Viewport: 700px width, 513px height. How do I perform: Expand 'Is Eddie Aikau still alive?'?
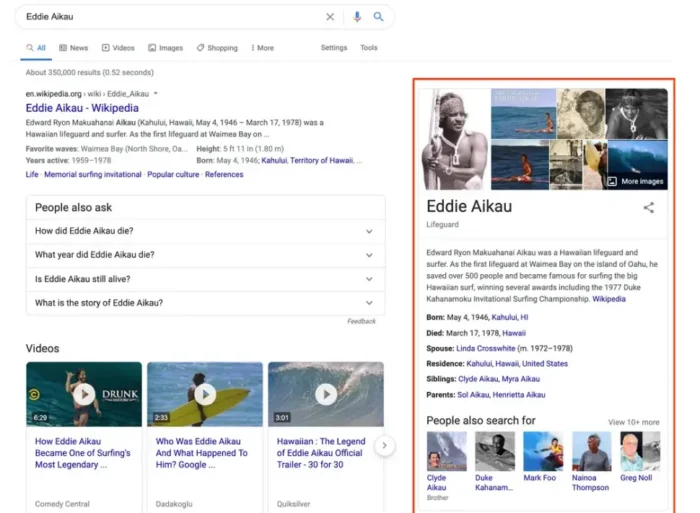click(205, 279)
